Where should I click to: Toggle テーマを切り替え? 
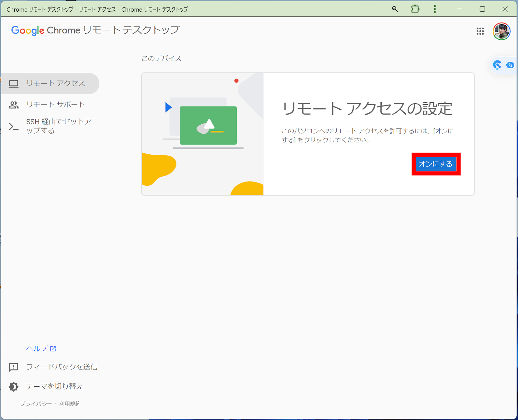(x=54, y=386)
